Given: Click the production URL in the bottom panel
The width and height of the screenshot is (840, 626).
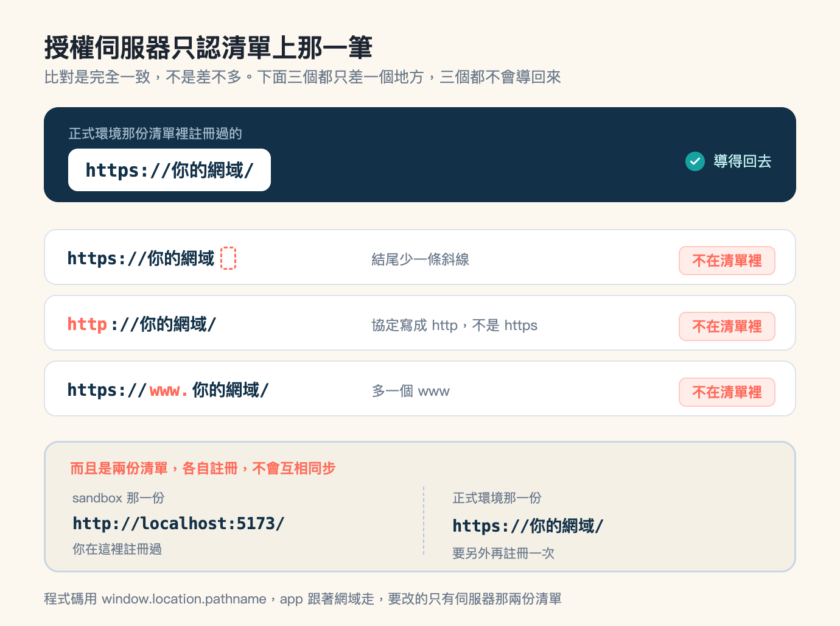Looking at the screenshot, I should click(x=528, y=526).
